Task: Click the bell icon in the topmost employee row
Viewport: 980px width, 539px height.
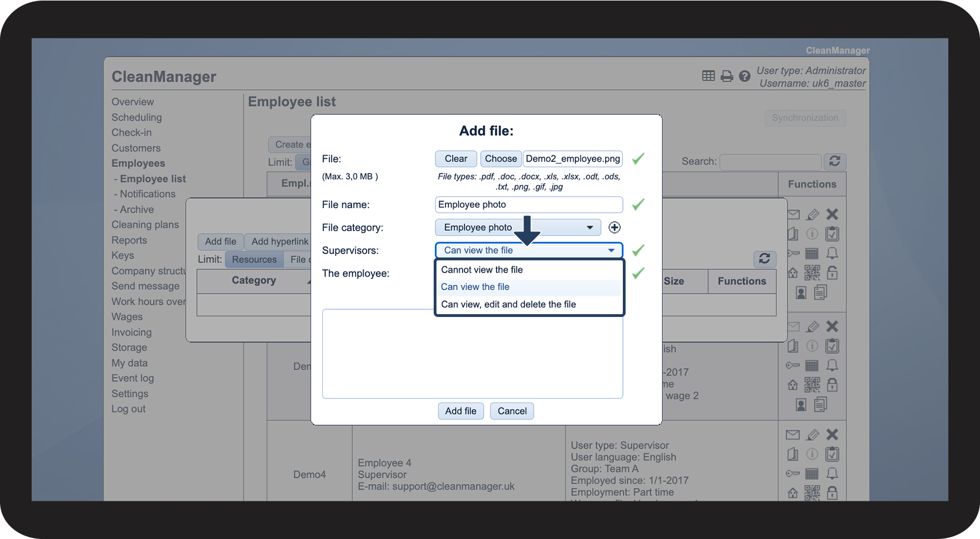Action: 832,253
